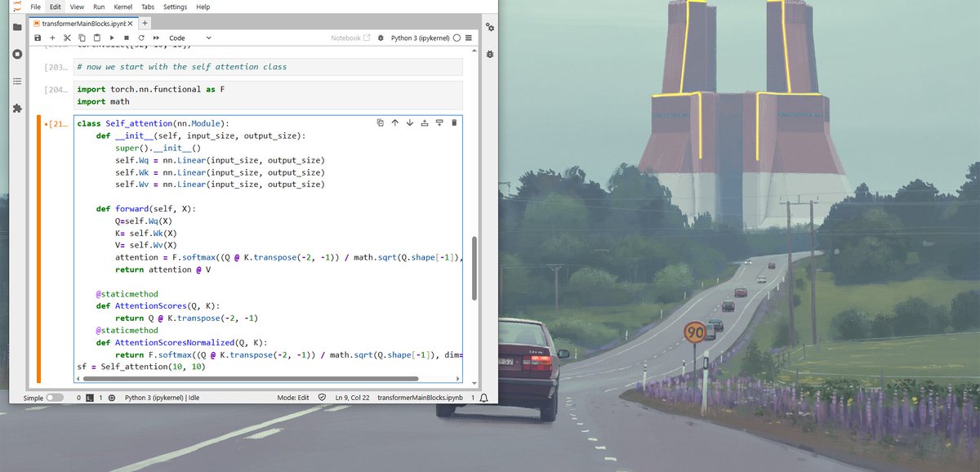Open the file browser sidebar panel
This screenshot has width=980, height=472.
(17, 27)
